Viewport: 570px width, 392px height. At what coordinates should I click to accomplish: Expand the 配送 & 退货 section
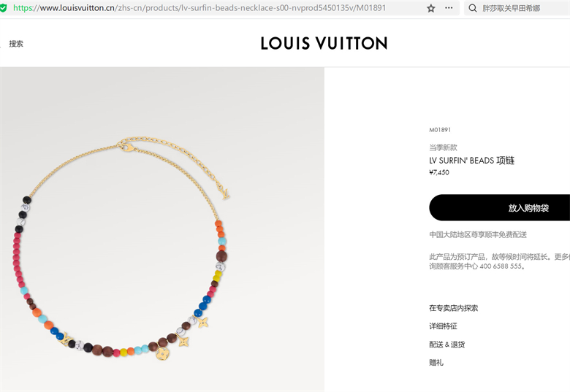coord(446,345)
